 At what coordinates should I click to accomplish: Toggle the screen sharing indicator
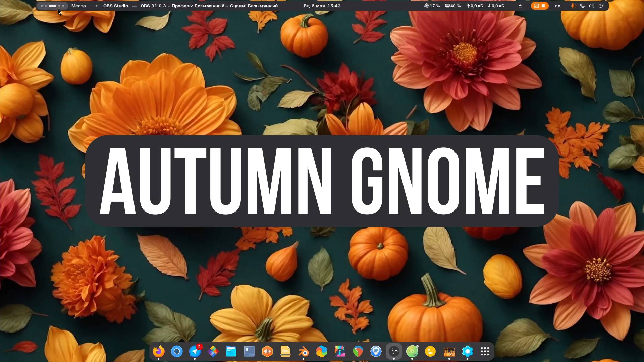pyautogui.click(x=536, y=6)
